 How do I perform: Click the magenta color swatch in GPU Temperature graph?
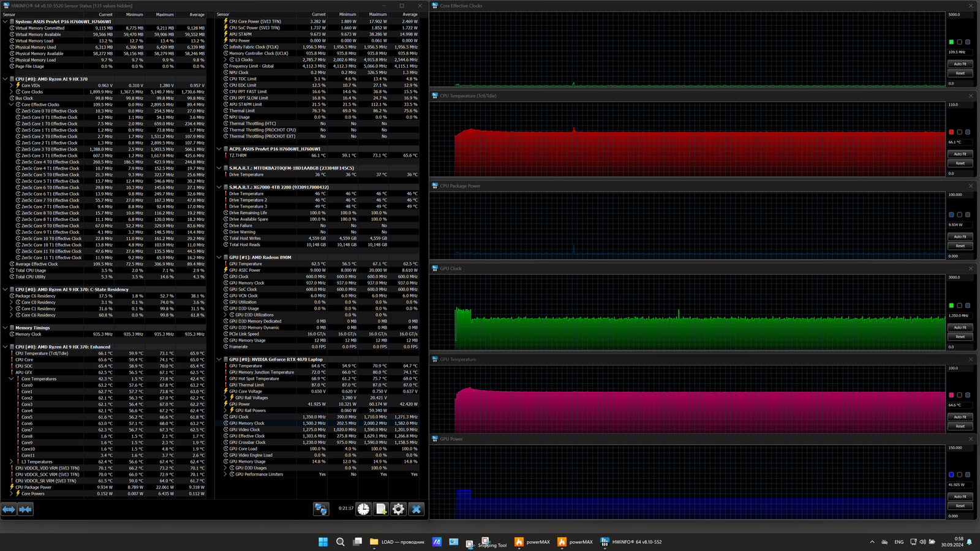pyautogui.click(x=951, y=395)
